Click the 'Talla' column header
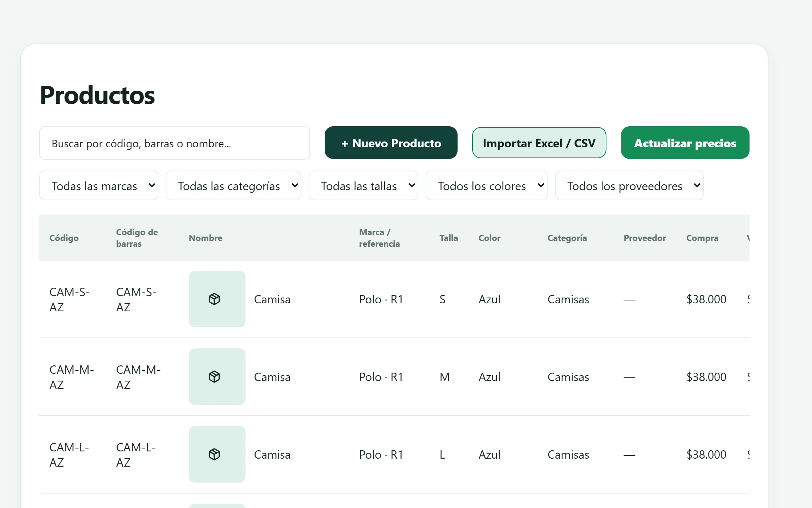This screenshot has width=812, height=508. tap(449, 238)
